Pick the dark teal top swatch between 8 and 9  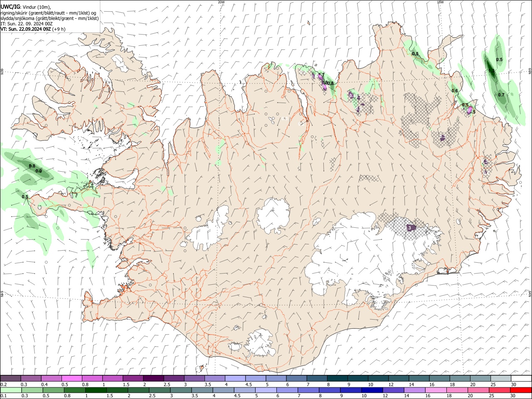pos(337,379)
